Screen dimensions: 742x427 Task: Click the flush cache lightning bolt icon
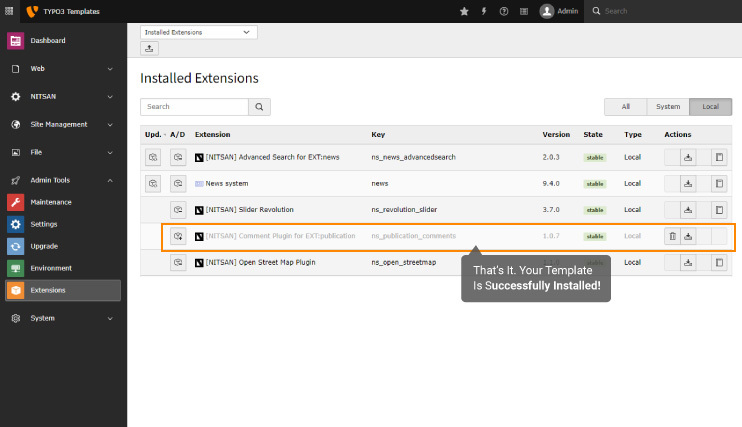(484, 11)
